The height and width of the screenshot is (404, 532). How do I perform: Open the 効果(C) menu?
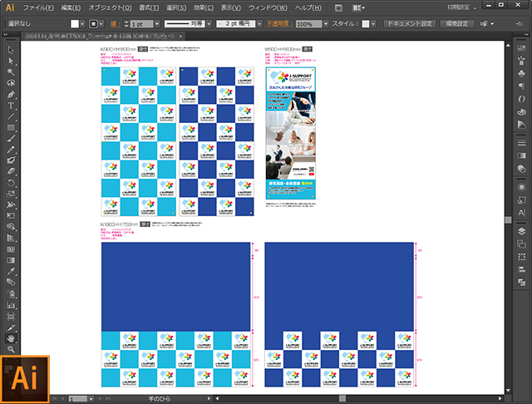(204, 7)
